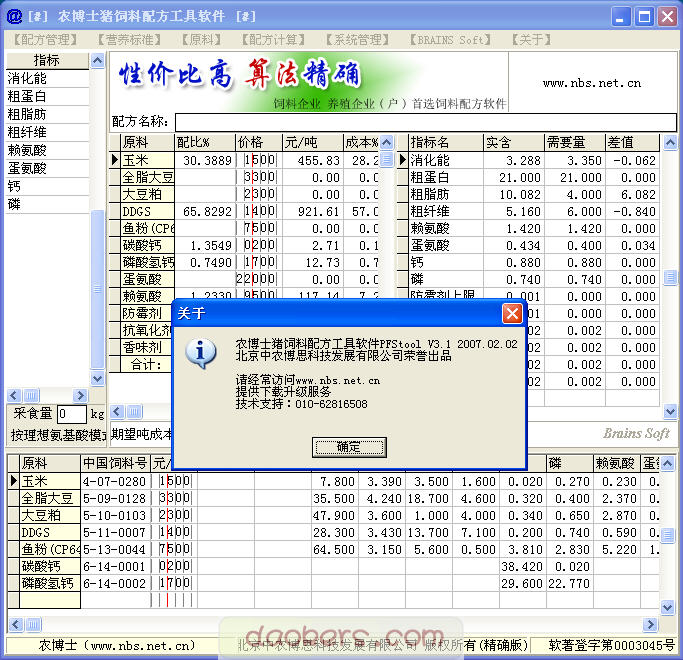
Task: Click 指标名 column header
Action: click(x=446, y=142)
